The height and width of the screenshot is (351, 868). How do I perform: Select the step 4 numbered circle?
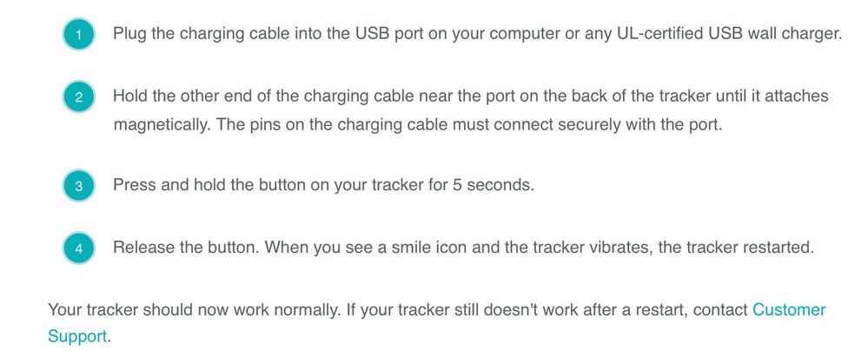[78, 248]
